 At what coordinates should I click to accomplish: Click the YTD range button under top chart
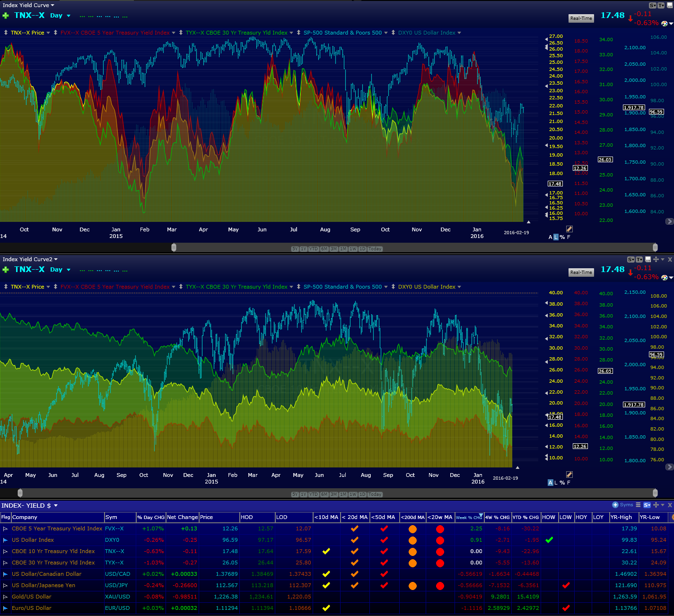coord(314,249)
